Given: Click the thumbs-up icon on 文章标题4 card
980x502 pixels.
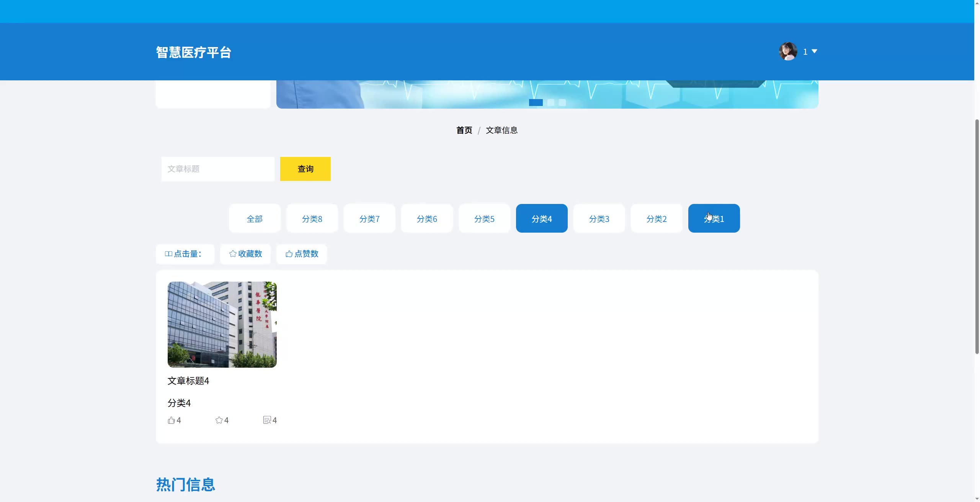Looking at the screenshot, I should tap(171, 420).
